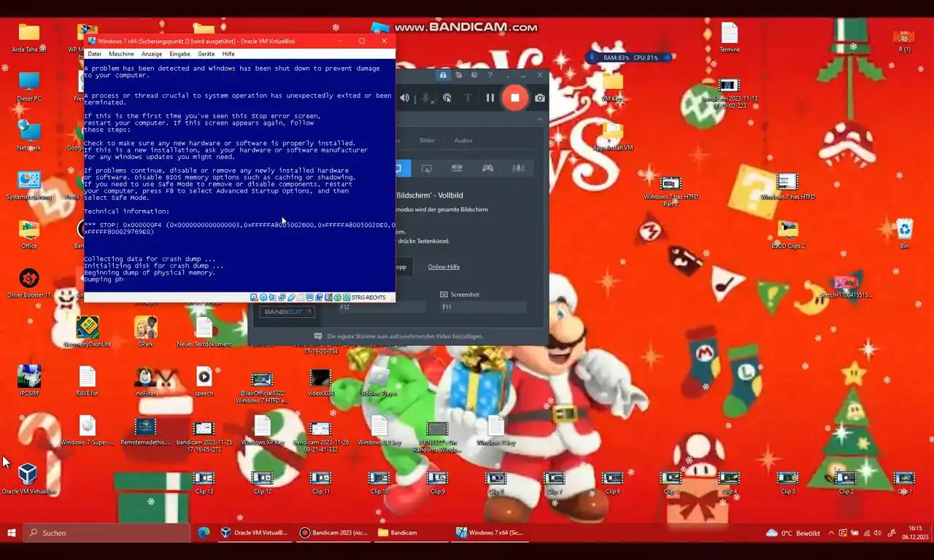Select the Office desktop icon

point(28,234)
